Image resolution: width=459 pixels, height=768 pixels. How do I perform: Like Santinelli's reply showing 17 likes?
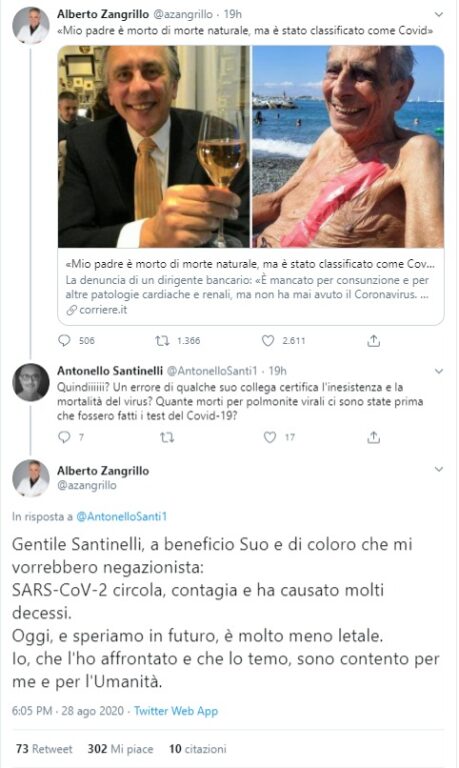click(x=270, y=436)
